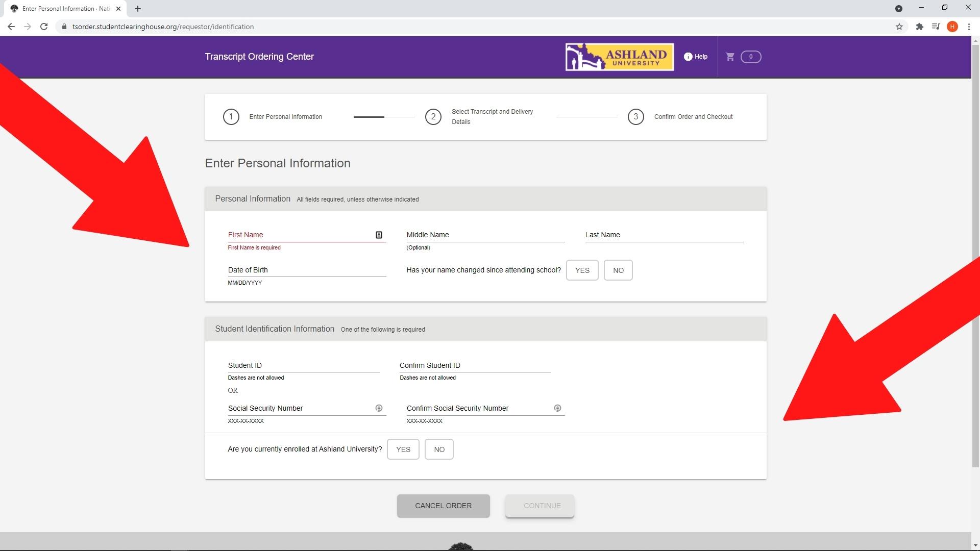Click the CANCEL ORDER button
The width and height of the screenshot is (980, 551).
[x=443, y=506]
